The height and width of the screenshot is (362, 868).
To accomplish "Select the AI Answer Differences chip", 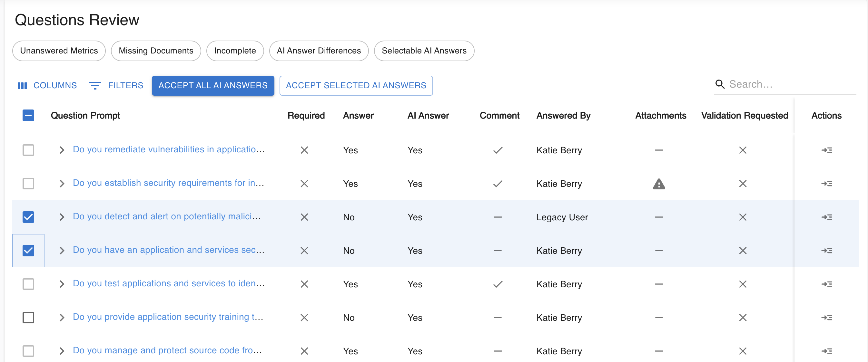I will pyautogui.click(x=319, y=51).
